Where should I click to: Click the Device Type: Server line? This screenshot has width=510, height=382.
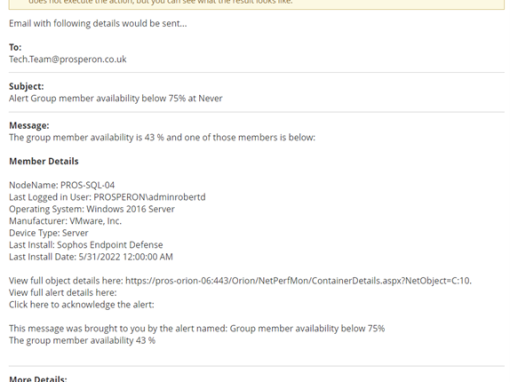click(x=49, y=233)
